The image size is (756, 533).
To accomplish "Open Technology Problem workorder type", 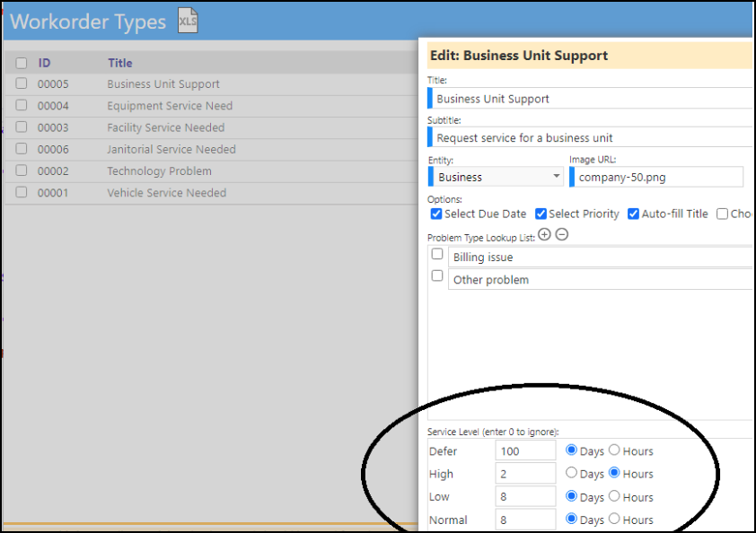I will point(159,171).
